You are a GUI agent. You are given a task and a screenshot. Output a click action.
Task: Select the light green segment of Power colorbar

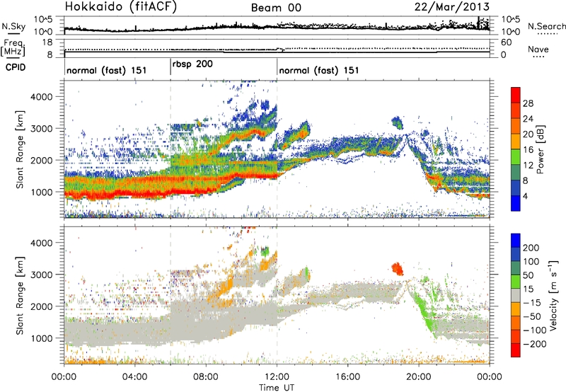coord(516,157)
